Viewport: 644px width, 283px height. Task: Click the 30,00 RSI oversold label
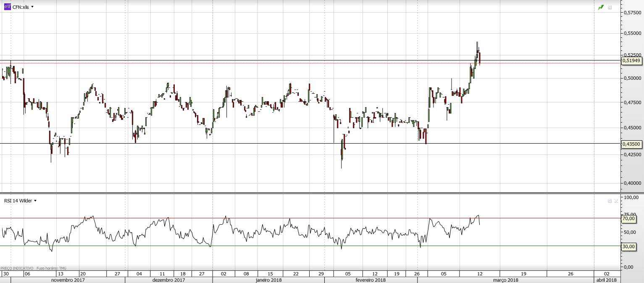point(628,246)
